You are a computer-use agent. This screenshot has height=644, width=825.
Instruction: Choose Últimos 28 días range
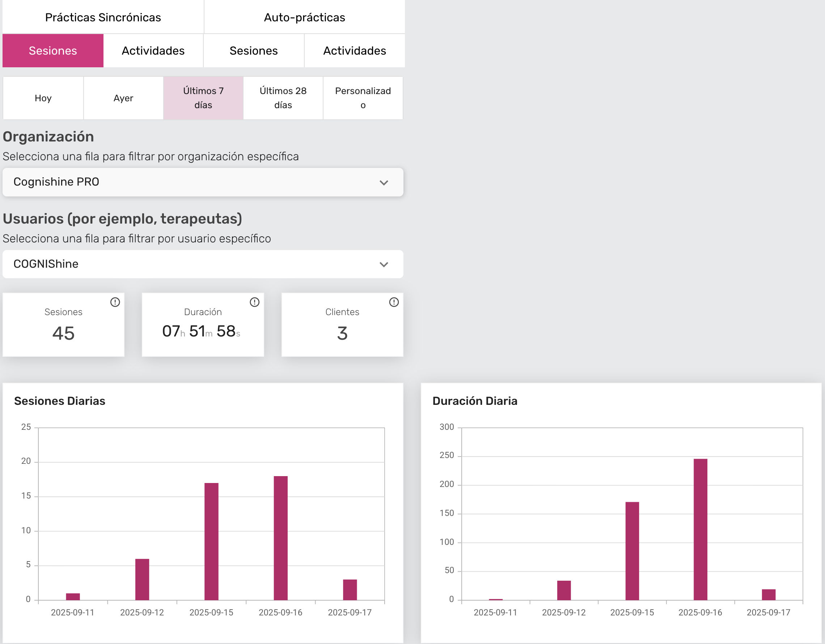tap(283, 98)
